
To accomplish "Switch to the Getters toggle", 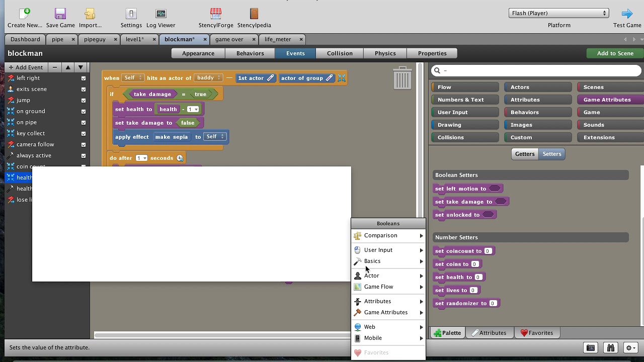I will coord(525,154).
